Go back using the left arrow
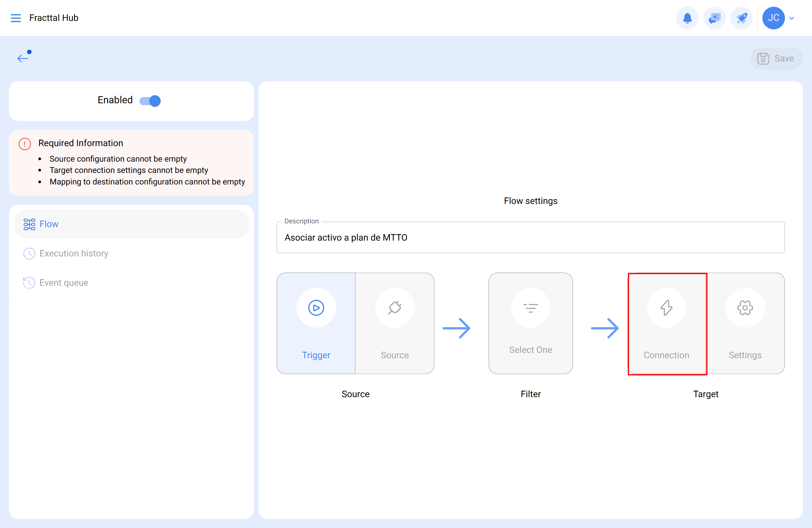Image resolution: width=812 pixels, height=528 pixels. pos(23,58)
